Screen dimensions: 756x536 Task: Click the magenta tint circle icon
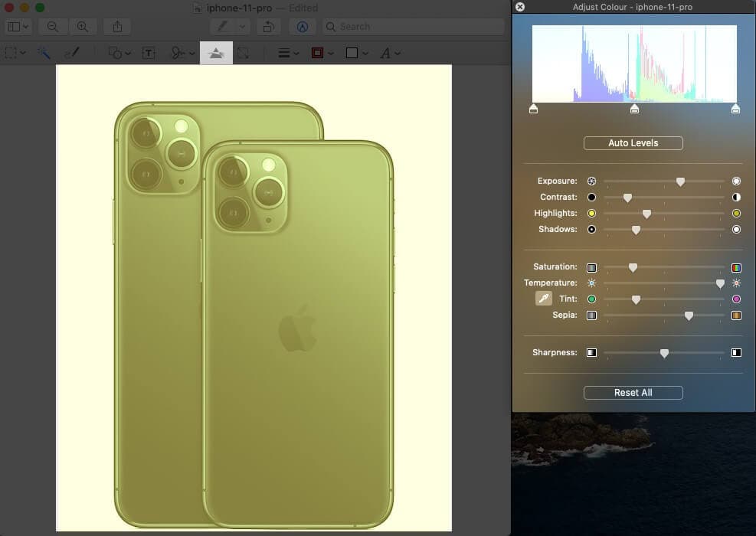coord(736,299)
